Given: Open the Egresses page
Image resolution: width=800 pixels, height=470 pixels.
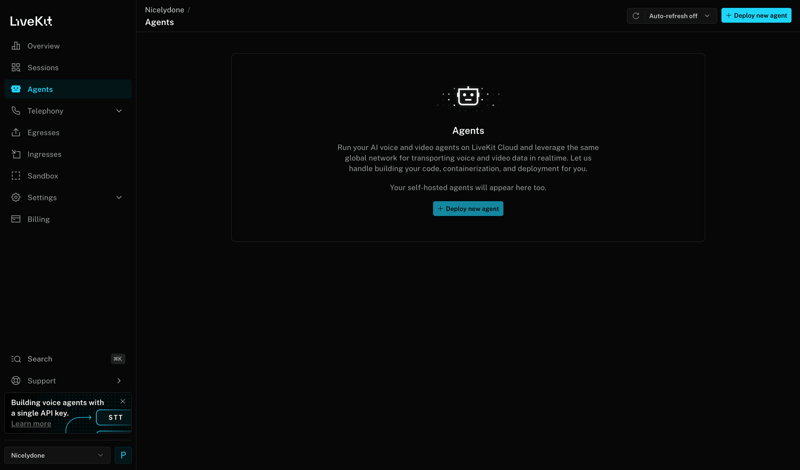Looking at the screenshot, I should pyautogui.click(x=68, y=132).
